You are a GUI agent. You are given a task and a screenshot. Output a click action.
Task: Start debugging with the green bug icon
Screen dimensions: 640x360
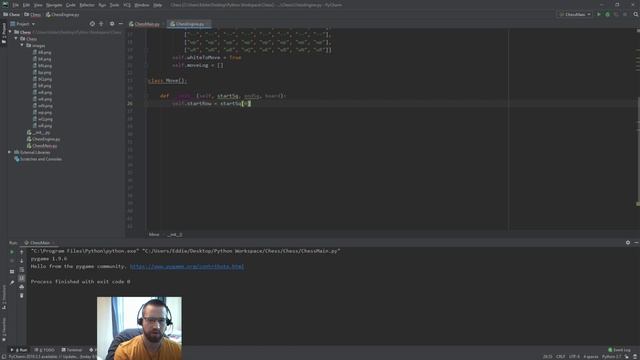click(x=607, y=14)
